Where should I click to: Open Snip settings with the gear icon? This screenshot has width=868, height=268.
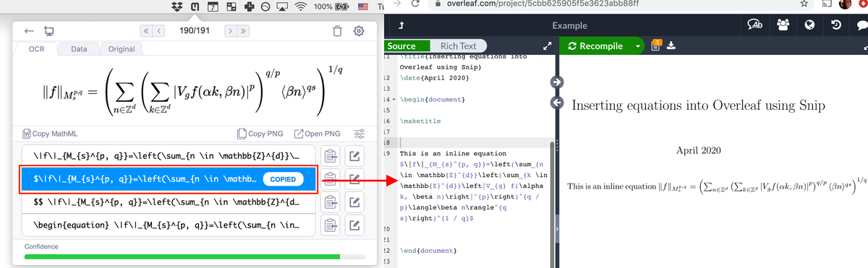click(359, 32)
